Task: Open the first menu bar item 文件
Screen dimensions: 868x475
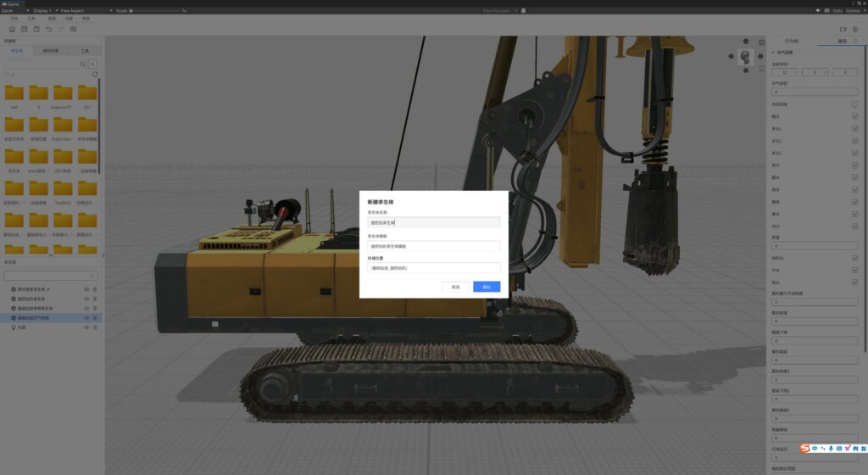Action: tap(14, 19)
